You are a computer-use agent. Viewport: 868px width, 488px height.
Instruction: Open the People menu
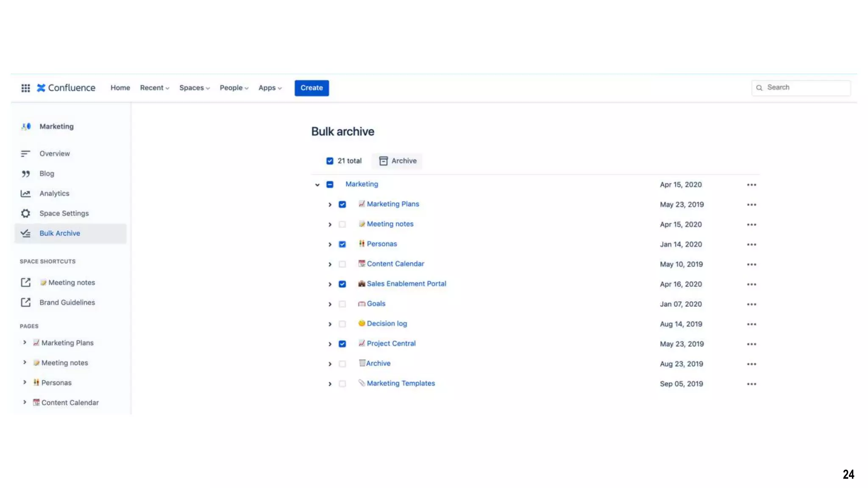click(x=234, y=88)
